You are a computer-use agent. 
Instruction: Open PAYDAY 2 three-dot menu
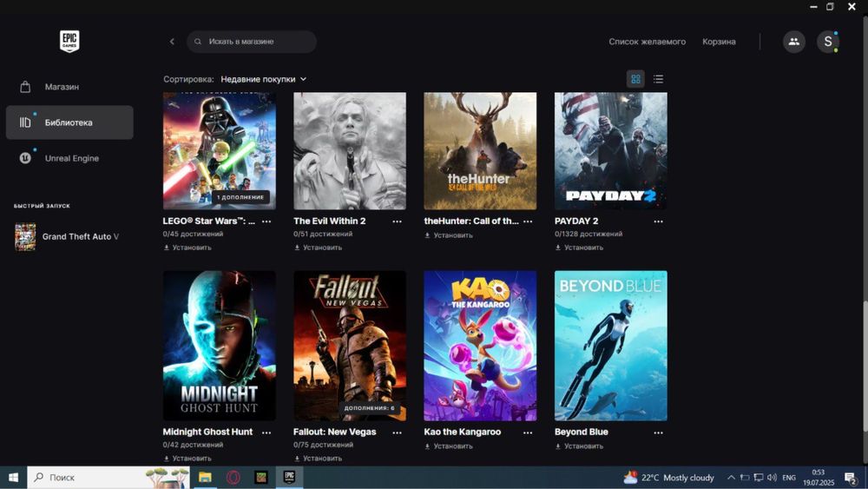(x=659, y=221)
